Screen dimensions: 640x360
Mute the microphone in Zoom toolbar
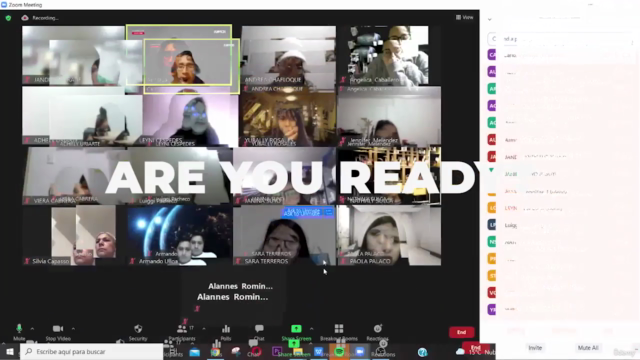tap(19, 329)
